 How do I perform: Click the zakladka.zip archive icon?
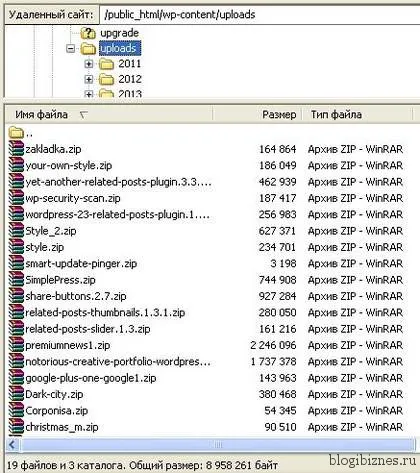pos(16,149)
